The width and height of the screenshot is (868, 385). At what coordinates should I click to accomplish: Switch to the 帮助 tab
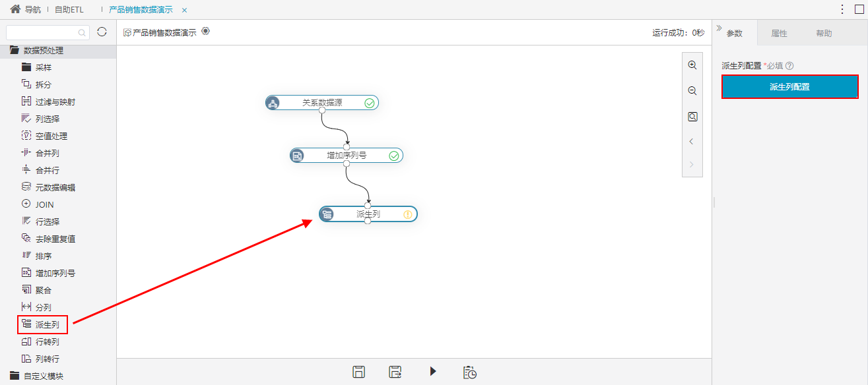824,33
